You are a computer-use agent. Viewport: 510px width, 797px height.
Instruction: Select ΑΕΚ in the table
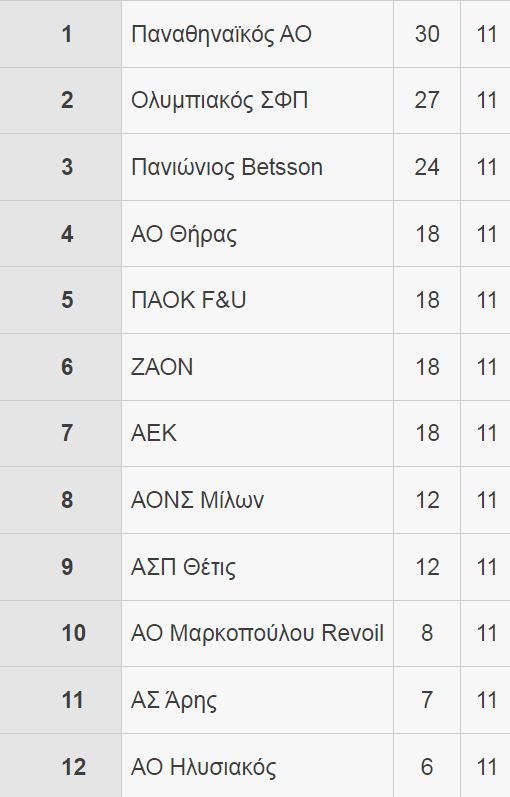[x=154, y=433]
